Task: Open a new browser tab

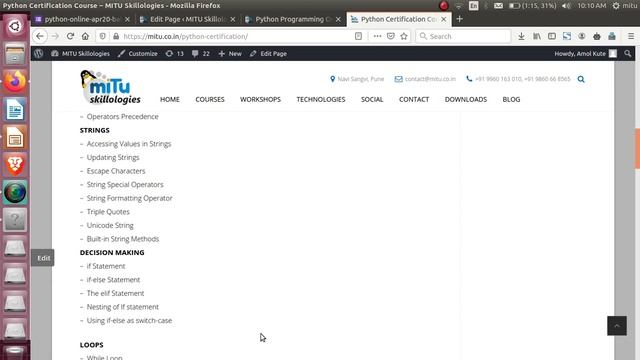Action: [x=460, y=19]
